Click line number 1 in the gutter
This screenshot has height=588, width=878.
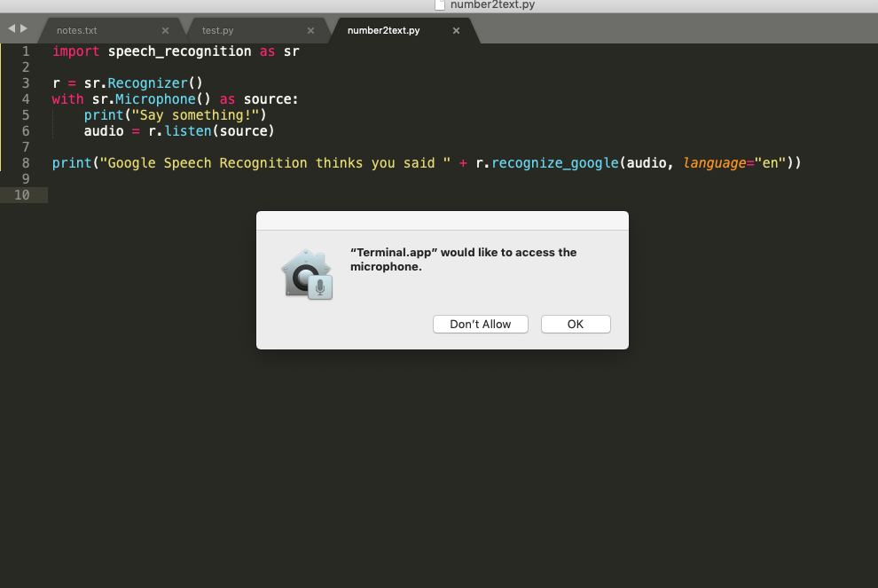click(x=26, y=51)
